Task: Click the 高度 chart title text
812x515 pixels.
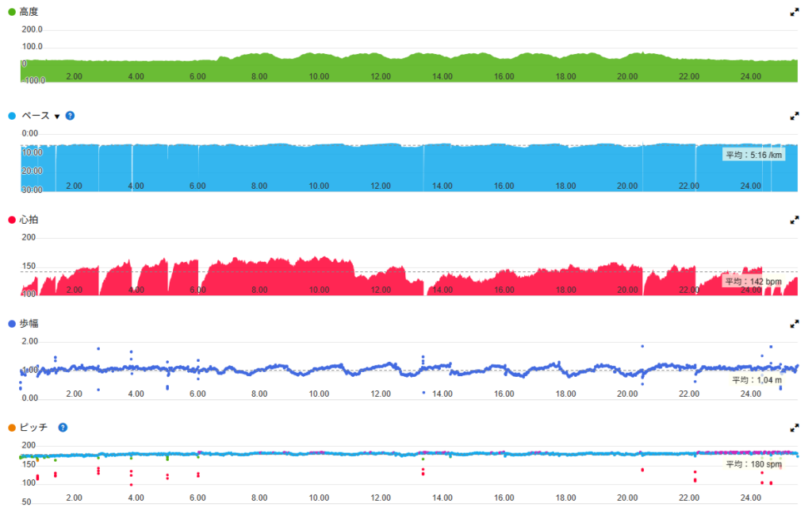Action: pyautogui.click(x=29, y=12)
